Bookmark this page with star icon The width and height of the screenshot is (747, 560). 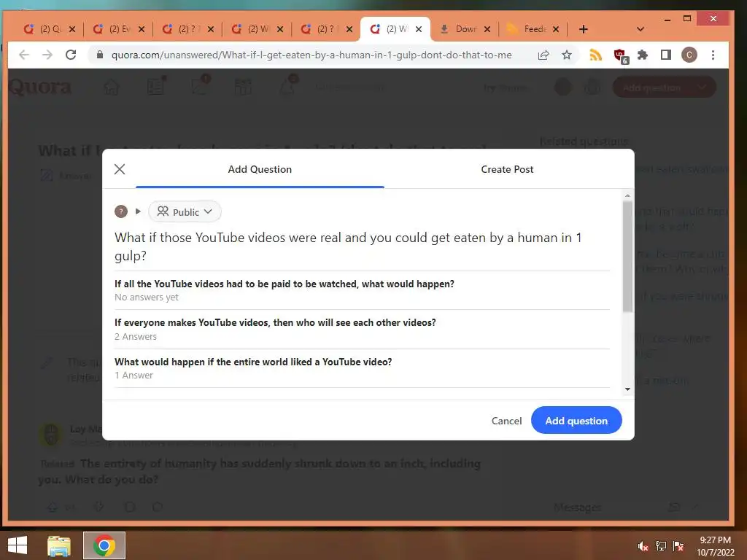coord(566,55)
